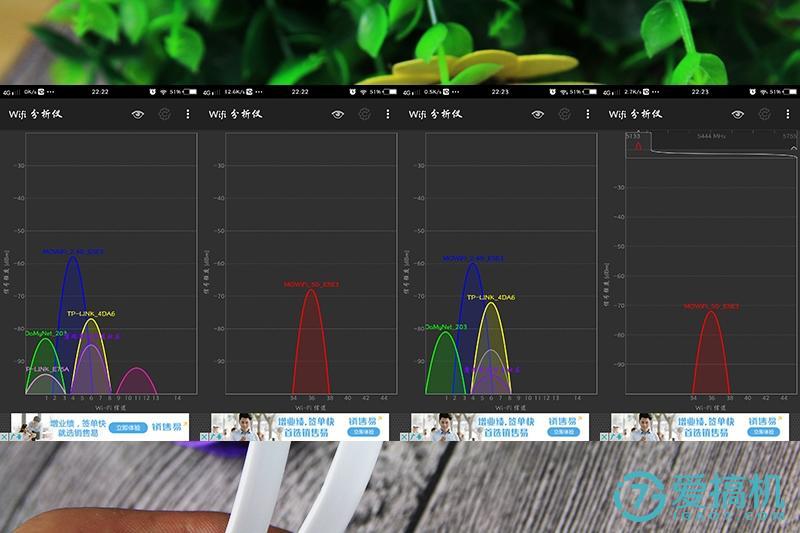Click the pink unlabeled curve near channel 11
This screenshot has height=533, width=800.
point(137,380)
